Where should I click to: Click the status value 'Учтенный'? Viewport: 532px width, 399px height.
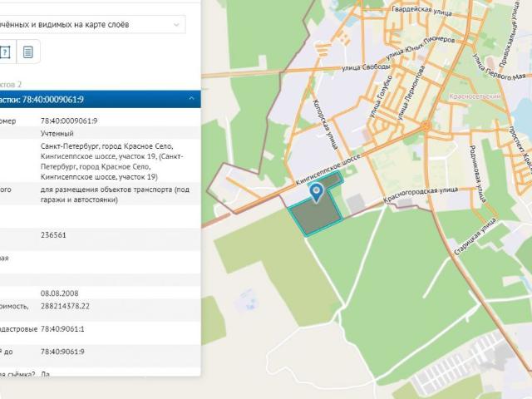tap(57, 133)
